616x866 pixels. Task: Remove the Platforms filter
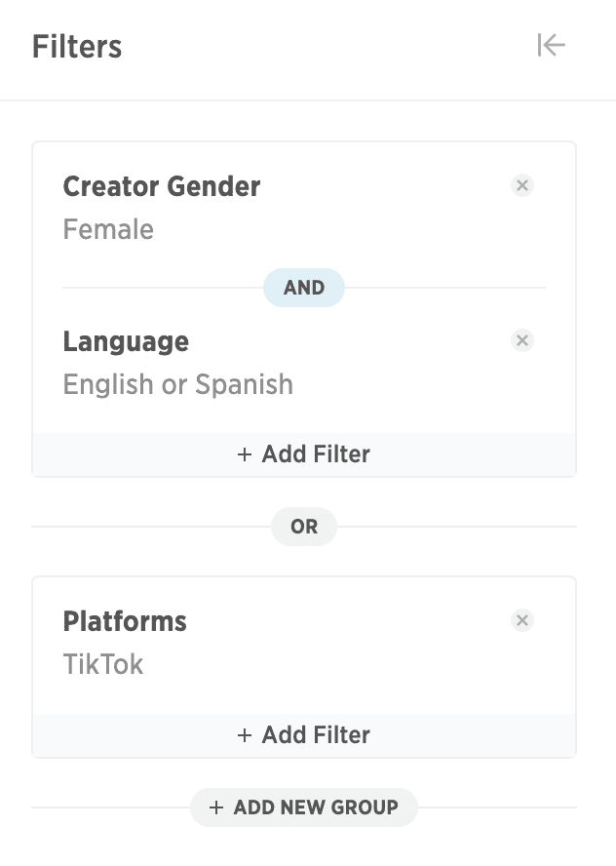522,620
